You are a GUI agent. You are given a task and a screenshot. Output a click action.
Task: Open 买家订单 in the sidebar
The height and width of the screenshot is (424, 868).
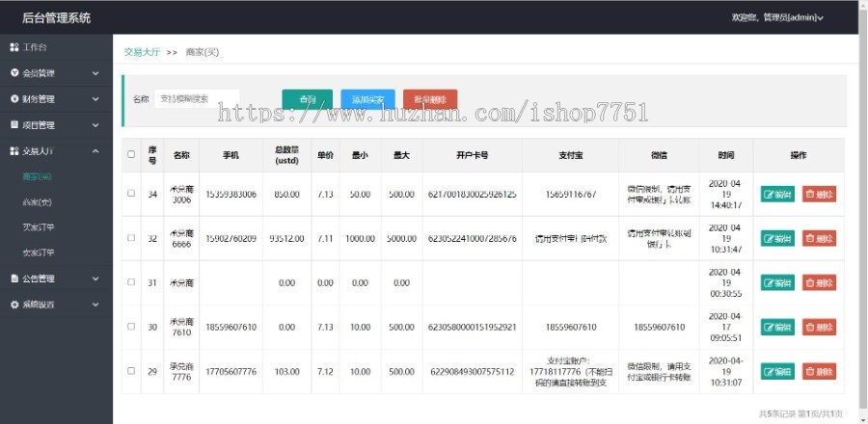[x=39, y=227]
